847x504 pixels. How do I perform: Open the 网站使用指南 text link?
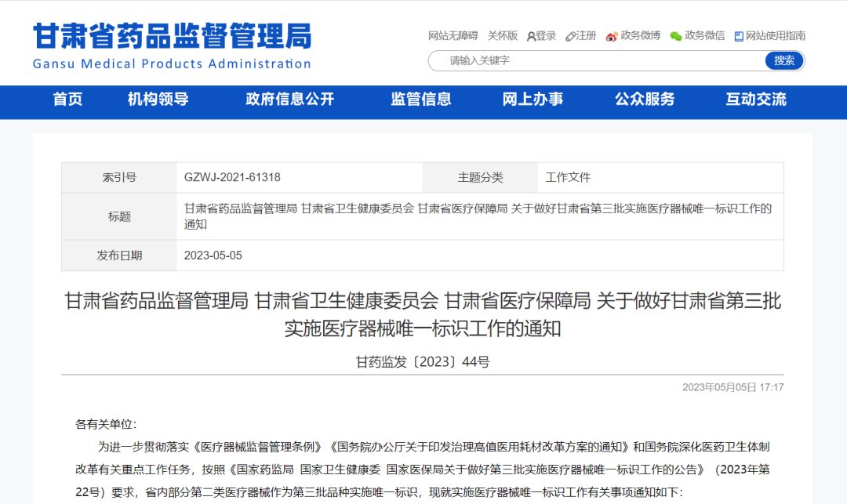[x=775, y=35]
